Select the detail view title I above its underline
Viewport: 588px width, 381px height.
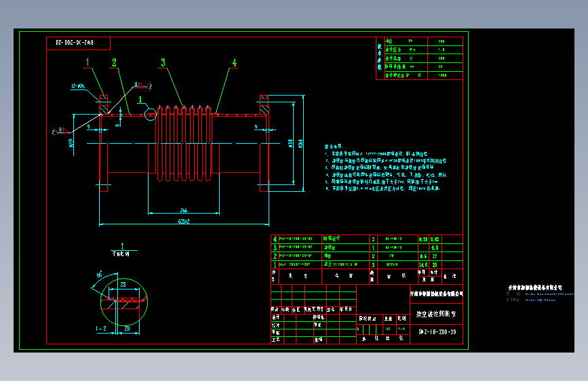pyautogui.click(x=122, y=246)
